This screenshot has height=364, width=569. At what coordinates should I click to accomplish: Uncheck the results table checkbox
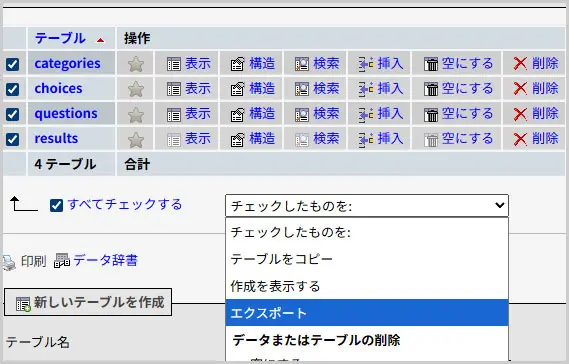pyautogui.click(x=12, y=139)
